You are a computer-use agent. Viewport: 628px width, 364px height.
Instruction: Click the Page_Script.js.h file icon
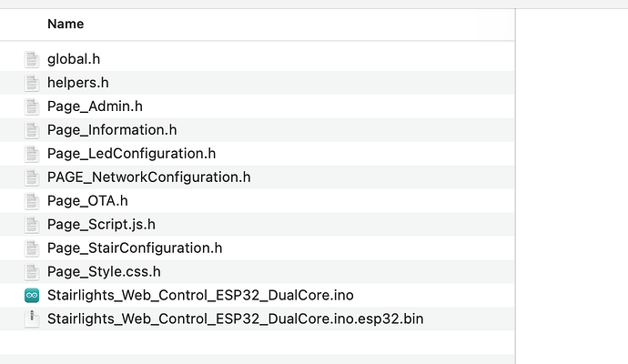(32, 225)
